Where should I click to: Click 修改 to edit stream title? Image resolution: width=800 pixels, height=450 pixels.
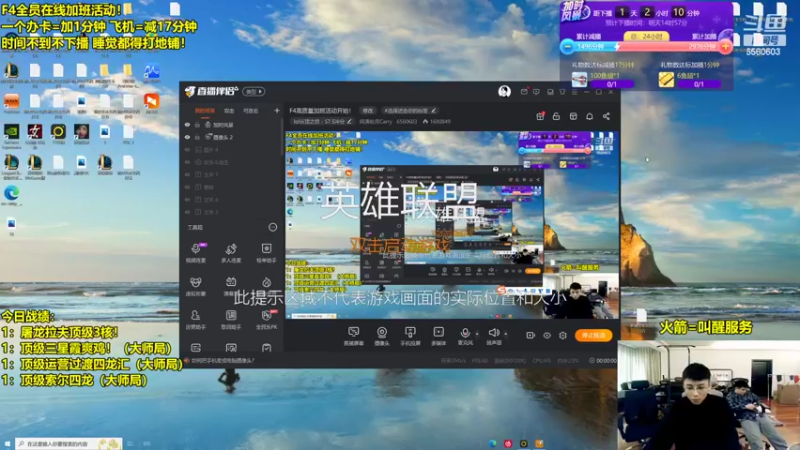(367, 110)
